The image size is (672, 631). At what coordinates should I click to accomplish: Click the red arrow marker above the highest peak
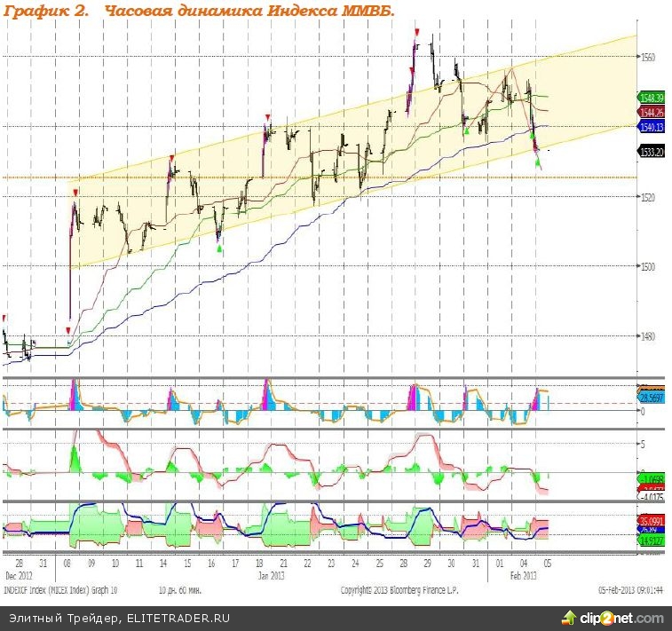pyautogui.click(x=416, y=33)
